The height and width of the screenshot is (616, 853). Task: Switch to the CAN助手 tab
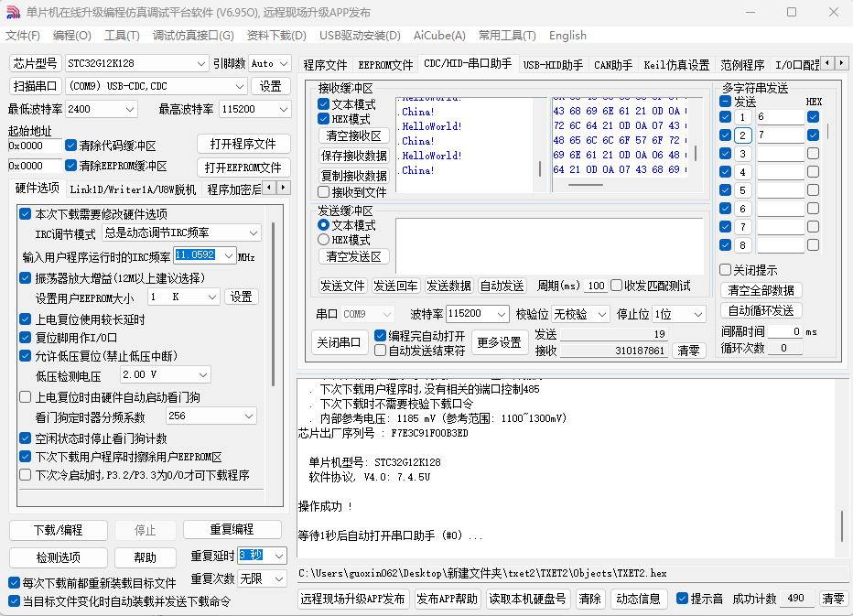[x=612, y=65]
